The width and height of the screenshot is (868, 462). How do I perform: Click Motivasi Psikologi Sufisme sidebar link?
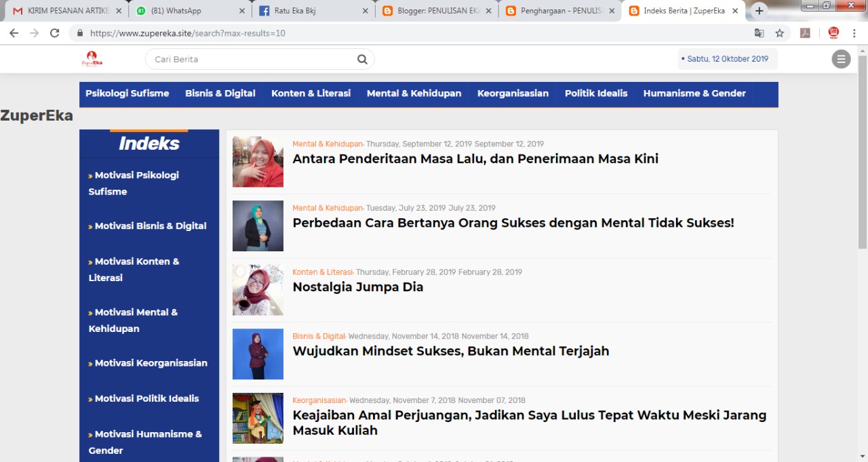[134, 183]
